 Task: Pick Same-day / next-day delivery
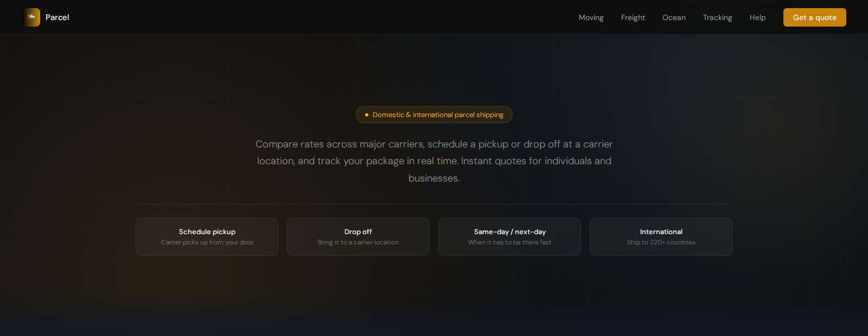(x=509, y=237)
